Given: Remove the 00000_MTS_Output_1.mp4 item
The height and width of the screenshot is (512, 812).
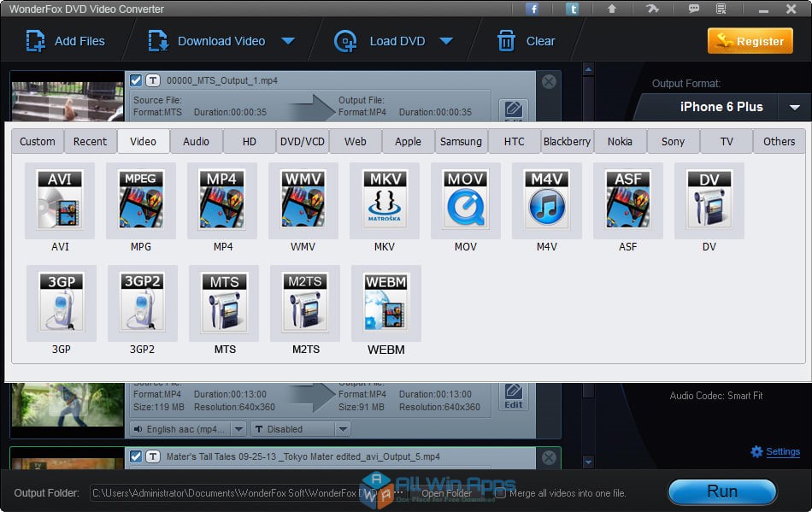Looking at the screenshot, I should [x=549, y=81].
